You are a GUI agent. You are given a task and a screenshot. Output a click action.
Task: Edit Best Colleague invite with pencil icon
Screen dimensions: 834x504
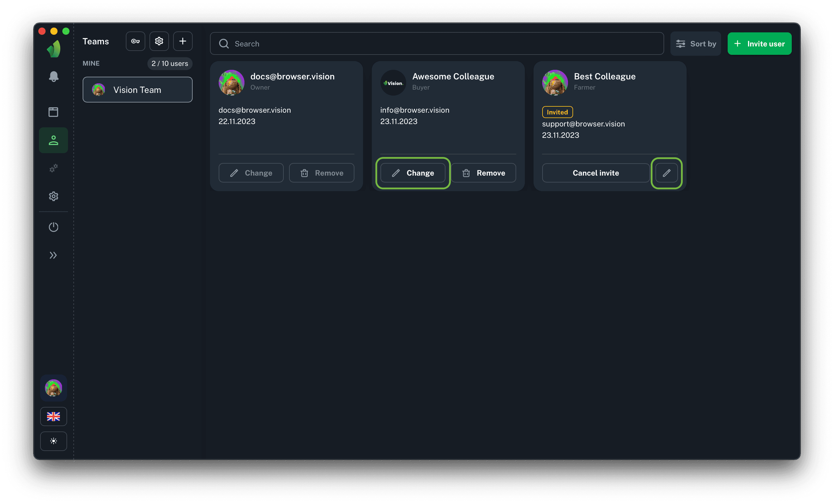pyautogui.click(x=666, y=173)
